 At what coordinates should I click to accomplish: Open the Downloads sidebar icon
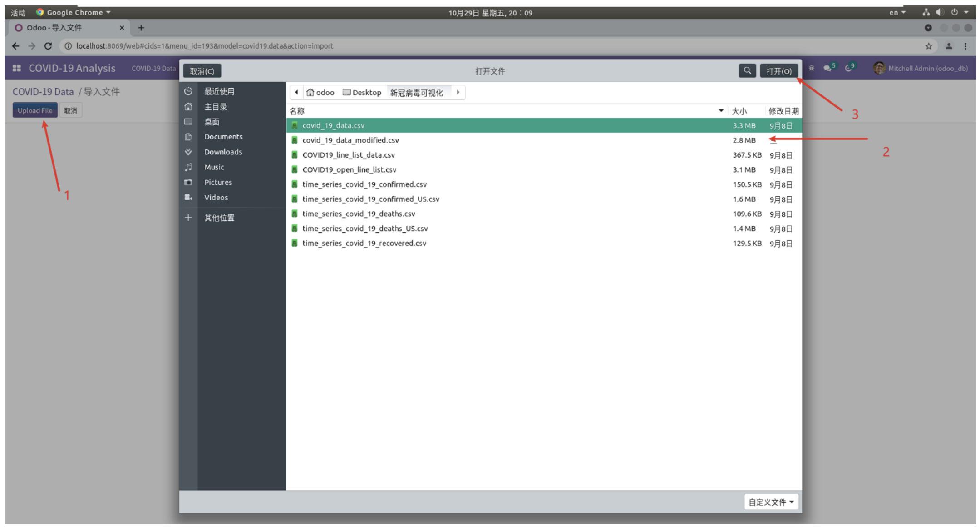coord(188,152)
